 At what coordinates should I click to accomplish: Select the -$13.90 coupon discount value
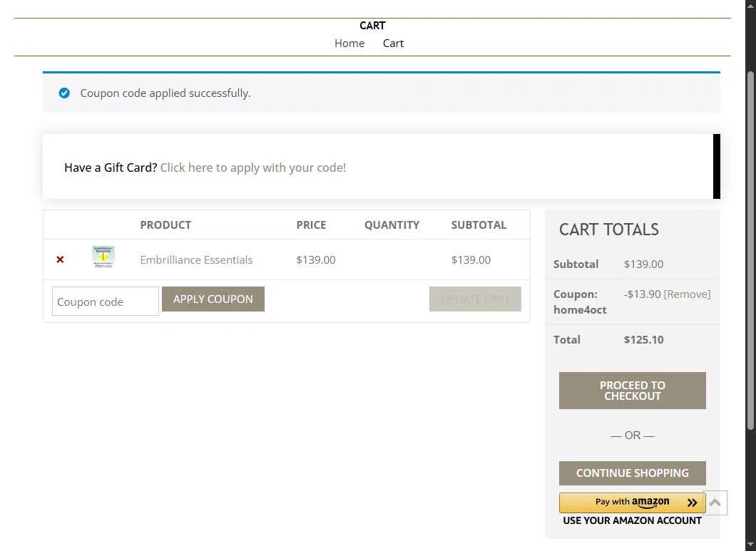click(x=642, y=294)
